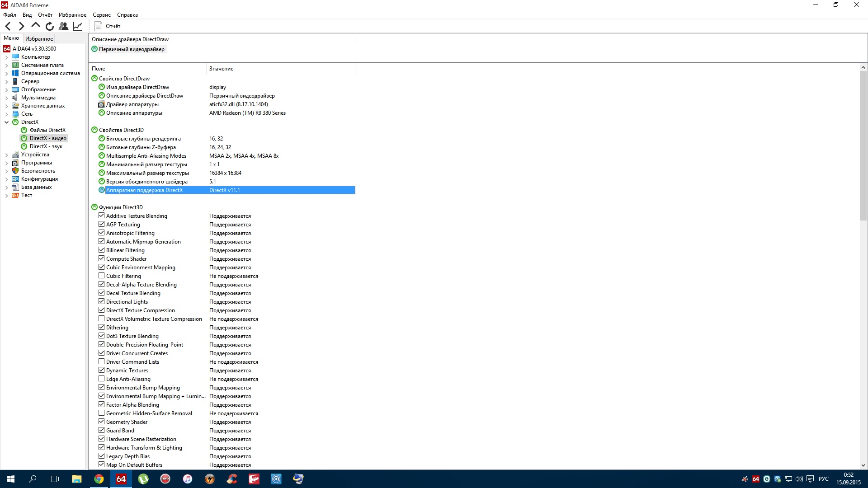Open the Сервис menu

tap(101, 15)
